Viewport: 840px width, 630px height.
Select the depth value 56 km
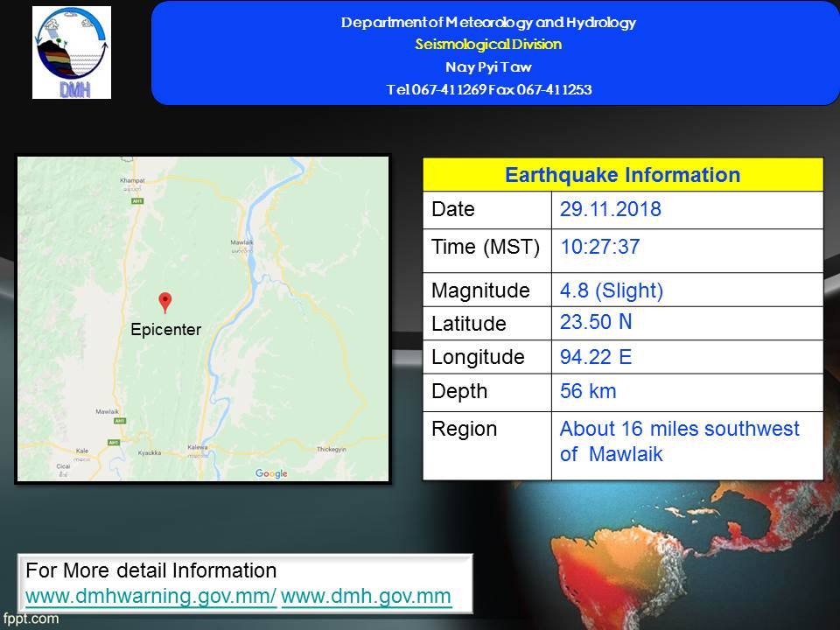pos(588,391)
